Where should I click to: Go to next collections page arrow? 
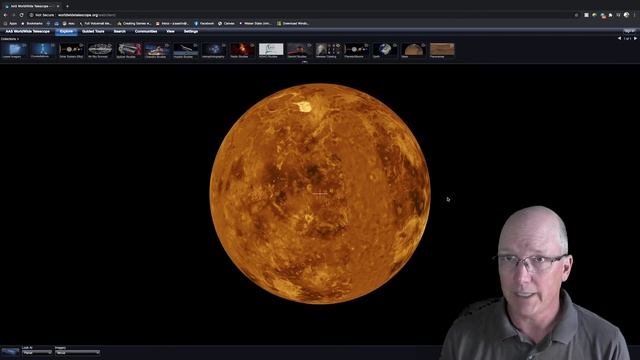coord(635,38)
